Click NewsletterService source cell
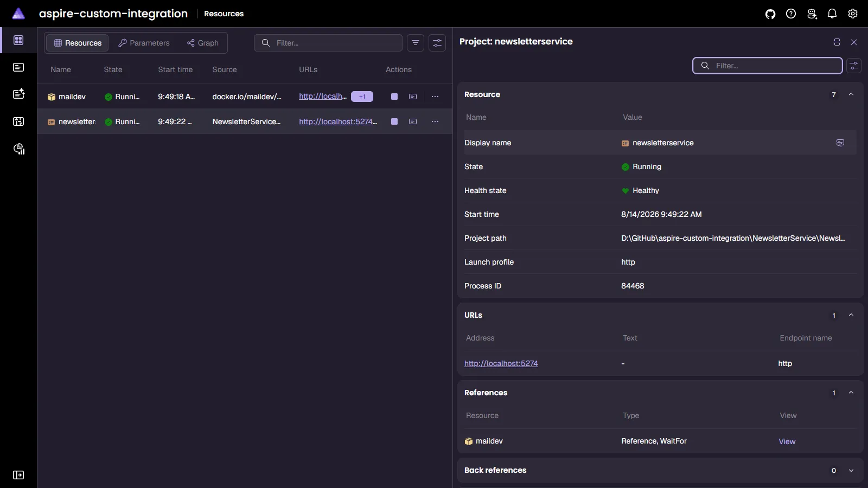Viewport: 868px width, 488px height. 246,121
